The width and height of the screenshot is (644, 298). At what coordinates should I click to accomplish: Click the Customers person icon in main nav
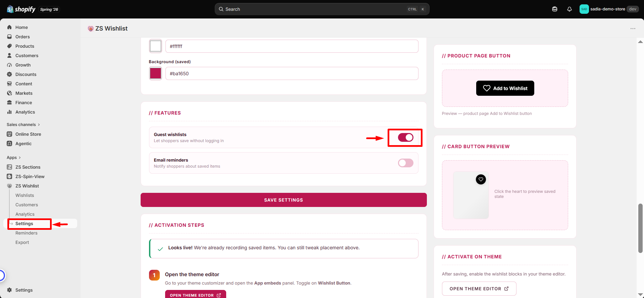click(9, 55)
